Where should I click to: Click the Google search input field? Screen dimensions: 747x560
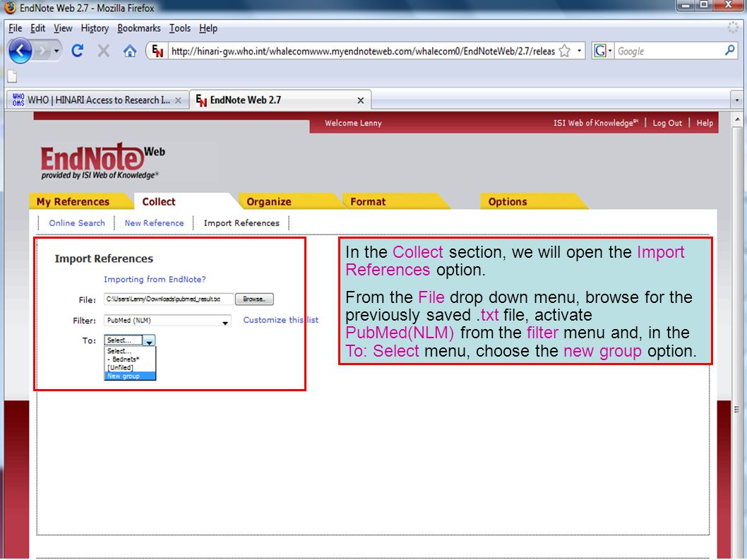point(669,51)
